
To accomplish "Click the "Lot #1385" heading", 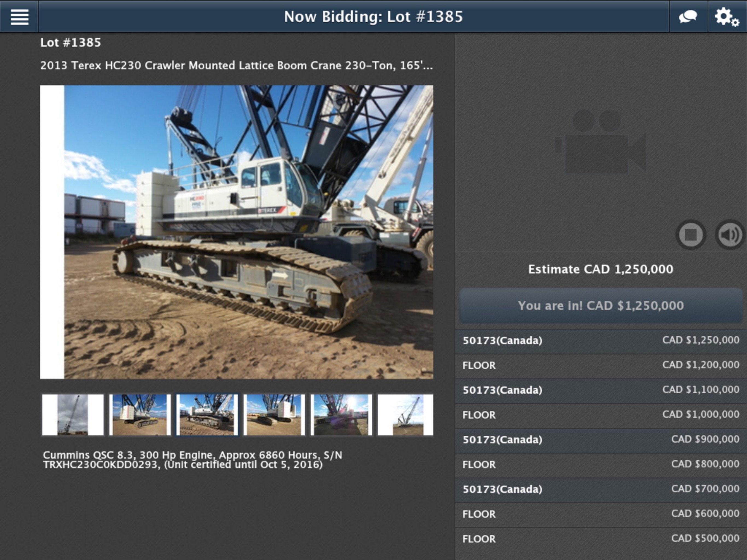I will pyautogui.click(x=71, y=43).
